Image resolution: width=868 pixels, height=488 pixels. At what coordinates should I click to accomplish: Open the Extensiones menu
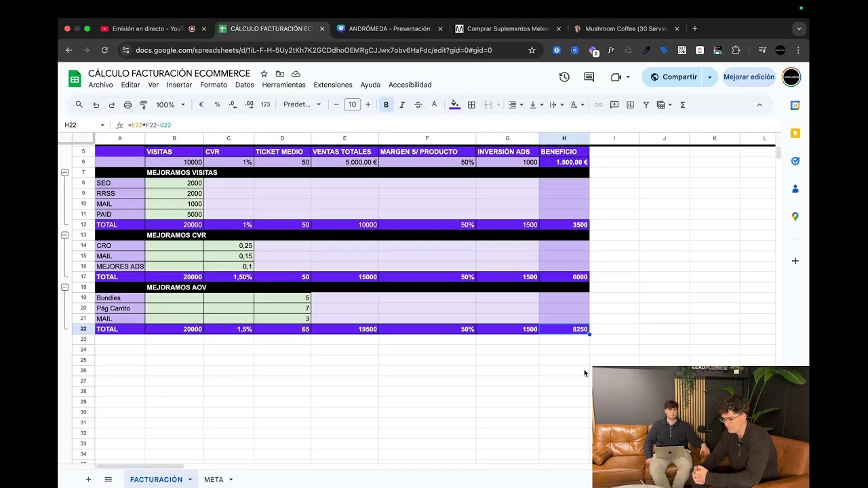[333, 85]
